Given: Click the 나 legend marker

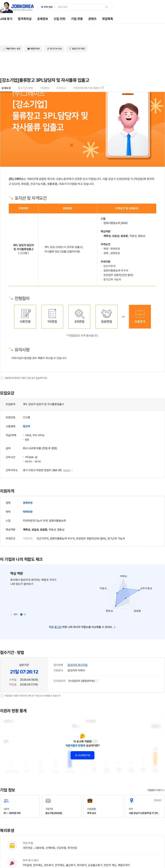Looking at the screenshot, I should (21, 614).
